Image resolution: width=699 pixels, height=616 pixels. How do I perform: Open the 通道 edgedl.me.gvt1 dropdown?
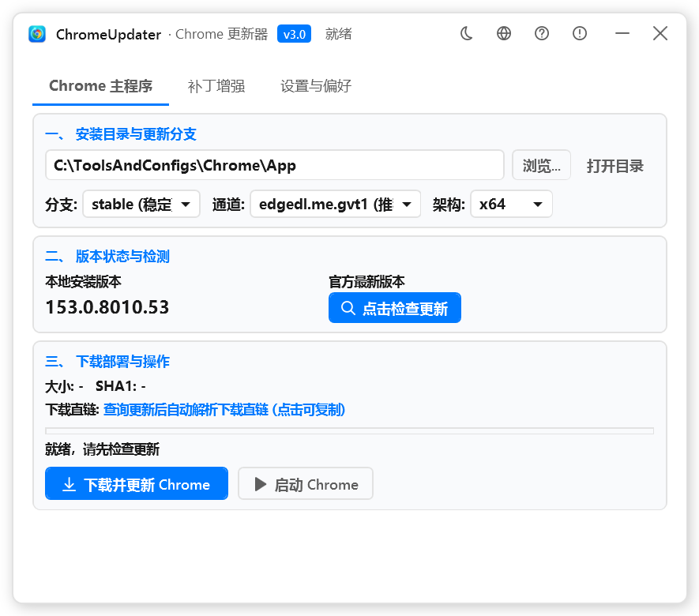[x=335, y=204]
